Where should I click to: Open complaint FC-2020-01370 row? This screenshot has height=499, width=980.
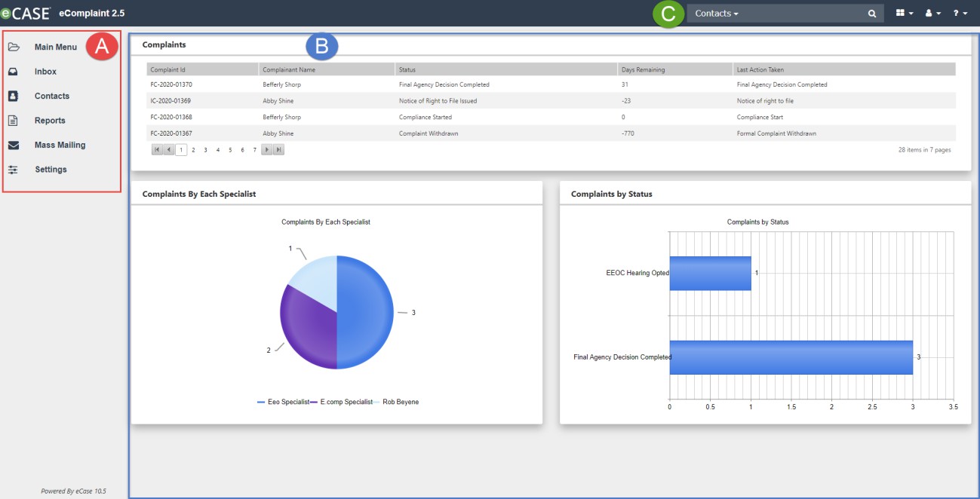(551, 84)
